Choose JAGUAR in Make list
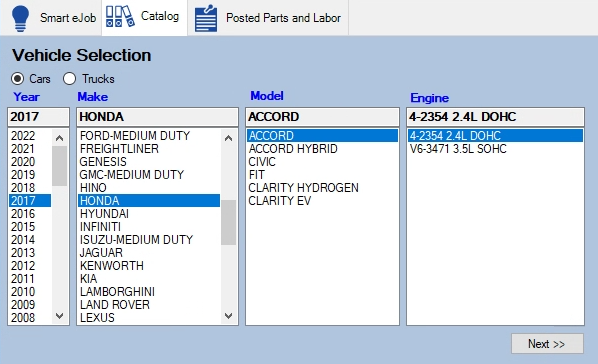This screenshot has width=598, height=364. coord(149,253)
